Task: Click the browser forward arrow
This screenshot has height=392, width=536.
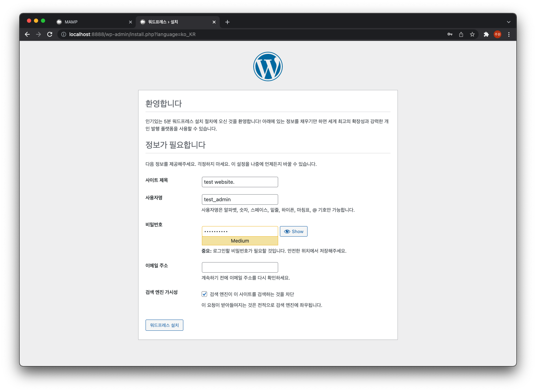Action: click(x=38, y=34)
